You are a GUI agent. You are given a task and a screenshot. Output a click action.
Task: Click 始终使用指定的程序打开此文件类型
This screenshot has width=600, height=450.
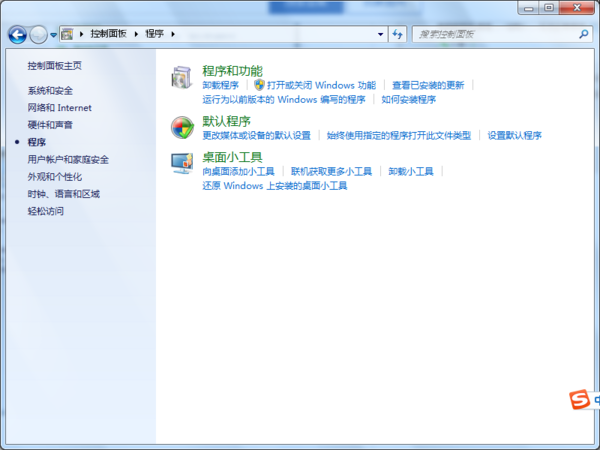399,135
